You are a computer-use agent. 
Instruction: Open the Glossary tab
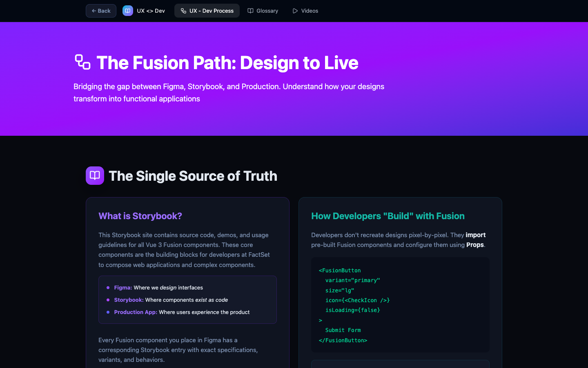point(263,11)
